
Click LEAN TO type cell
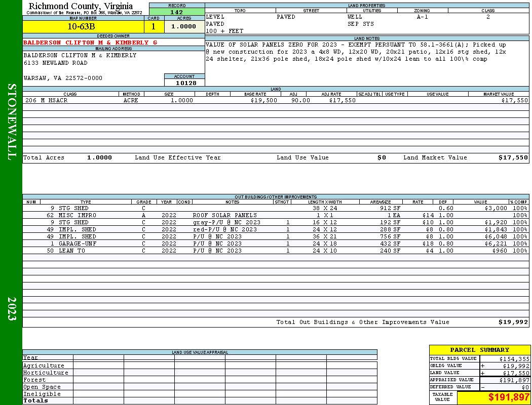[71, 251]
